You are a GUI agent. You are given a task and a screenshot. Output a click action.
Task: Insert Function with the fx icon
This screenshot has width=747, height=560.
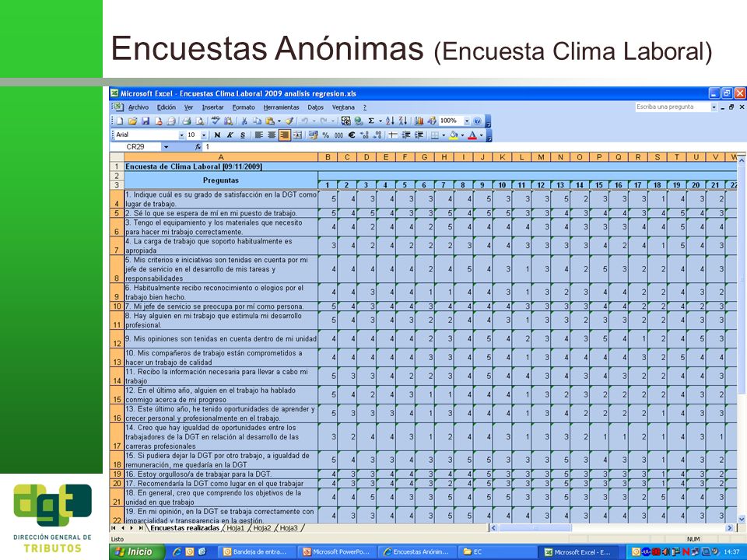click(198, 147)
